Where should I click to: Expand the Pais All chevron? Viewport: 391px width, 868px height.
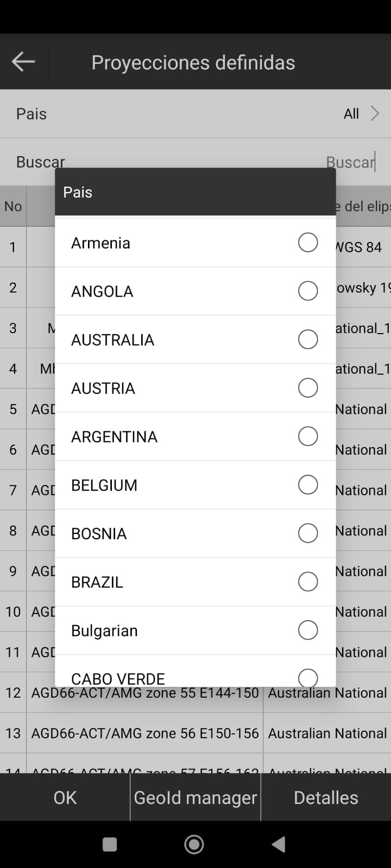click(375, 113)
